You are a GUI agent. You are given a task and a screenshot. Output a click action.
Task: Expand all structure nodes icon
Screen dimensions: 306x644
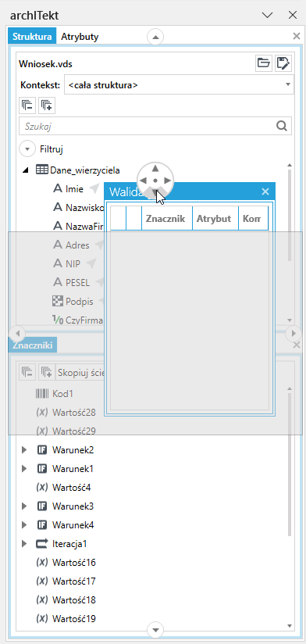(x=47, y=106)
